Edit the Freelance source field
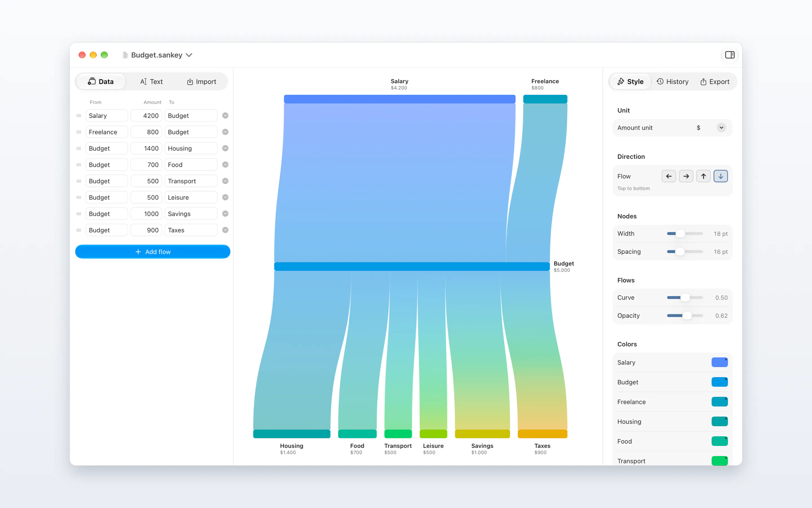 (107, 132)
